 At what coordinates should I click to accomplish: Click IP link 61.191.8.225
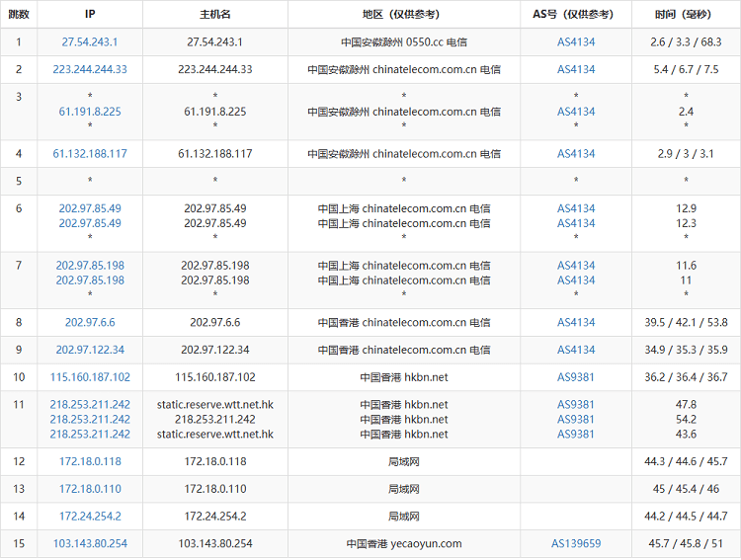coord(90,112)
